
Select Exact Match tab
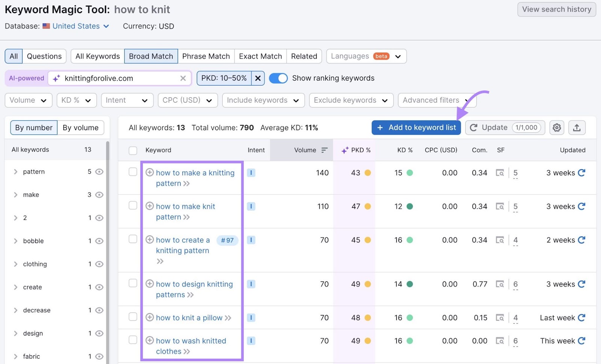260,56
